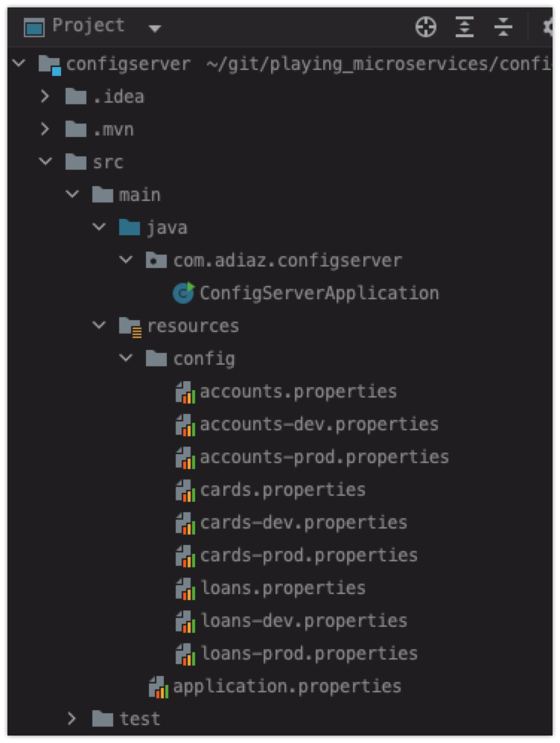Expand the .idea folder
This screenshot has height=743, width=560.
pyautogui.click(x=45, y=97)
